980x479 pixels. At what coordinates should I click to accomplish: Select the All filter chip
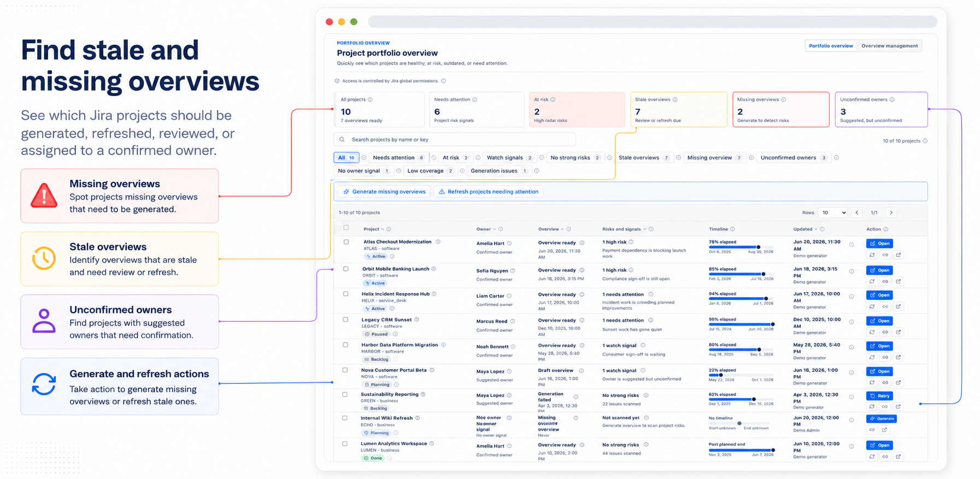coord(346,158)
